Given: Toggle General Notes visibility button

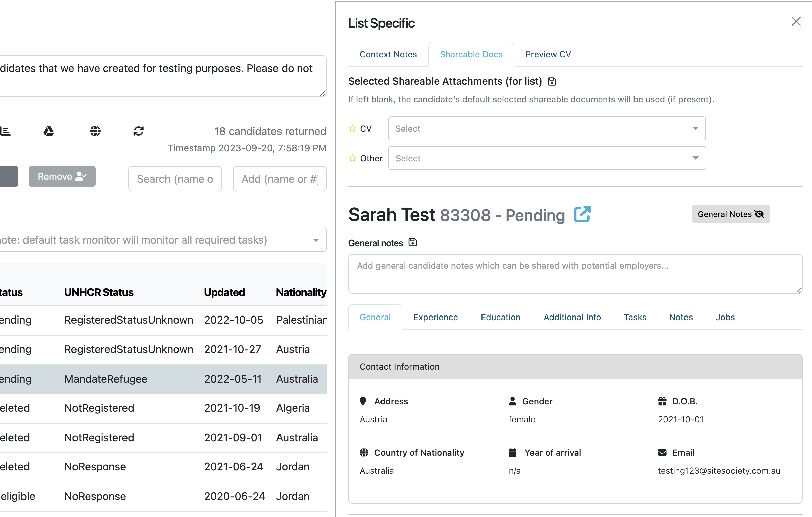Looking at the screenshot, I should tap(731, 214).
